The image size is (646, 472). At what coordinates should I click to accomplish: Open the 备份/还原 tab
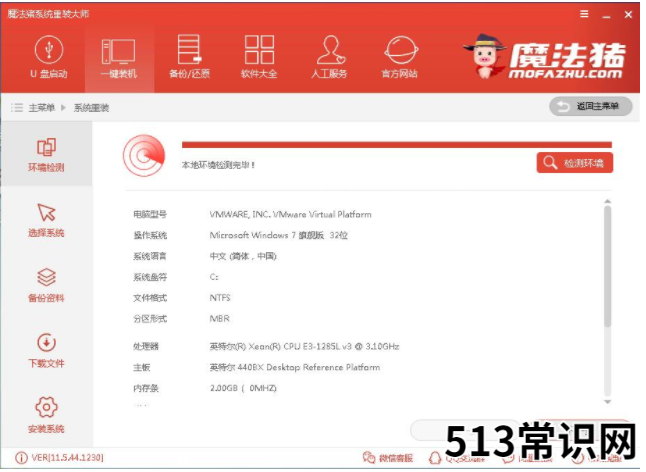point(189,57)
